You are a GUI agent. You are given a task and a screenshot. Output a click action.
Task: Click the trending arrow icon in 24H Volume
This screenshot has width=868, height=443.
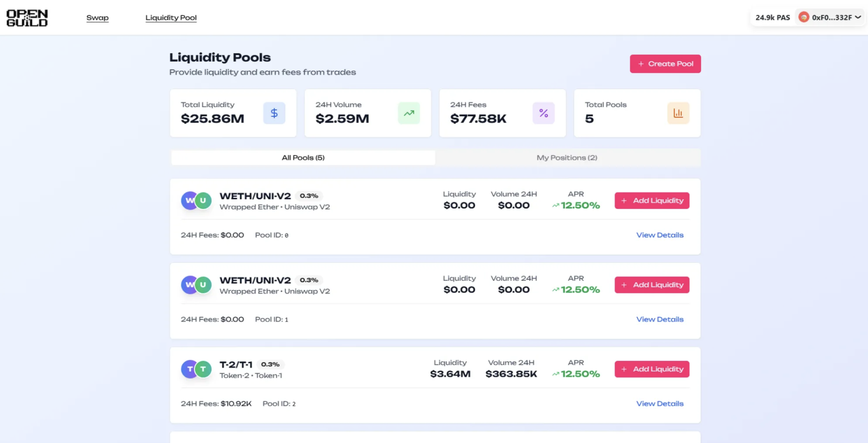click(x=409, y=113)
